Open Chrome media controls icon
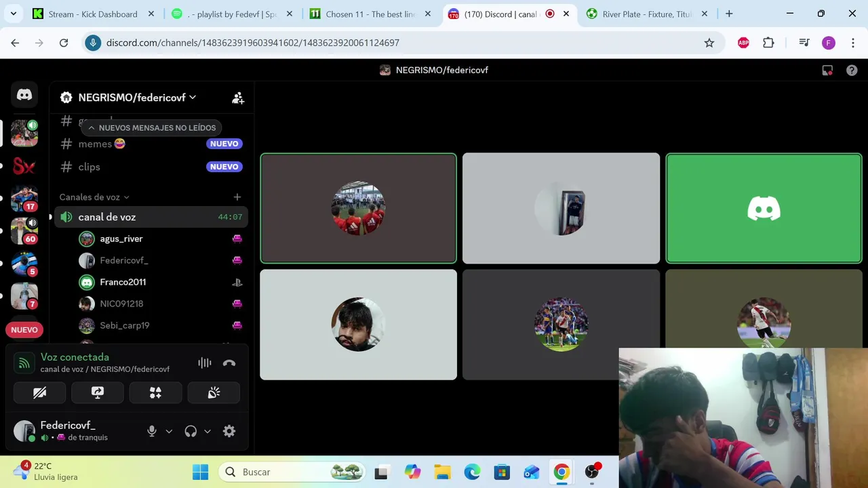 coord(804,43)
